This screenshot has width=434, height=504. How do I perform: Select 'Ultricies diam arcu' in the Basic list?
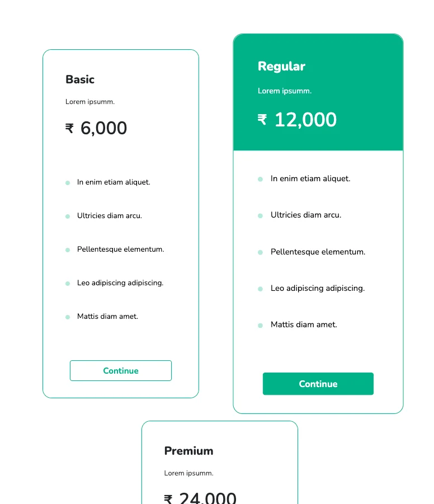110,216
